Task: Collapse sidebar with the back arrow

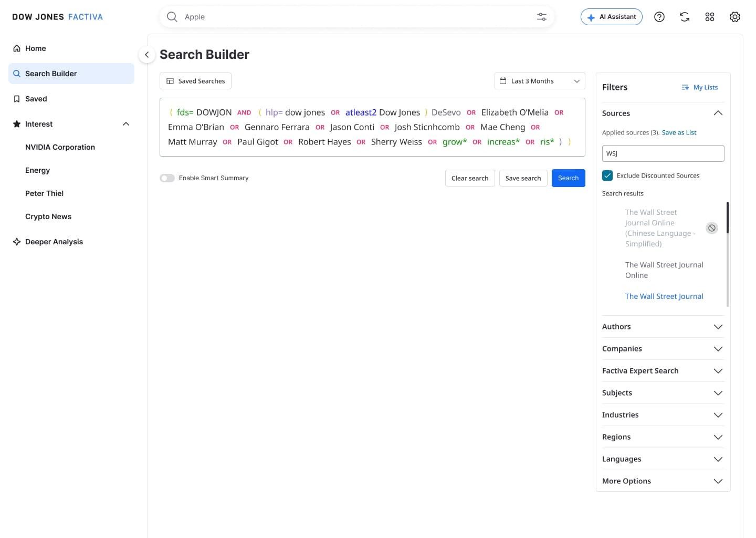Action: (x=147, y=55)
